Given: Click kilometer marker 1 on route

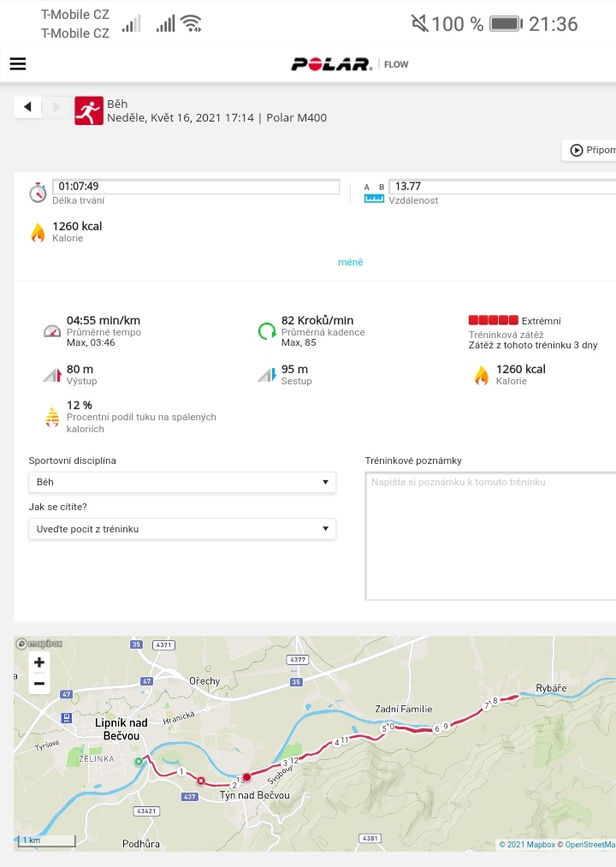Looking at the screenshot, I should tap(181, 771).
